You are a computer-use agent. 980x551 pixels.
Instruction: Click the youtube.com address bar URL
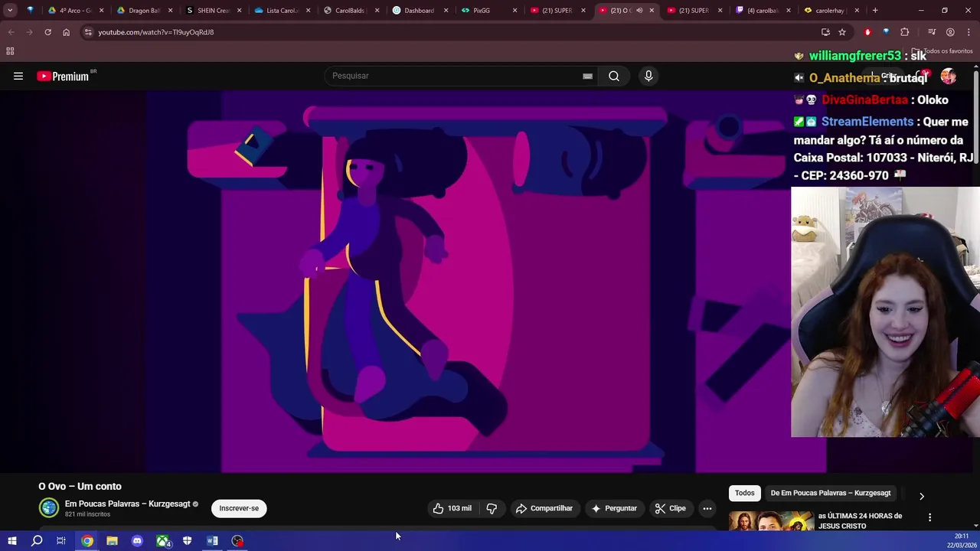(156, 32)
